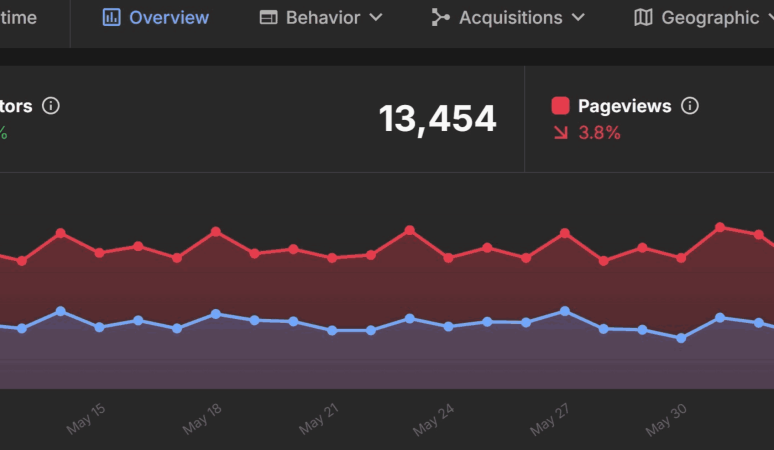Viewport: 774px width, 450px height.
Task: Switch to the Realtime tab
Action: click(20, 18)
